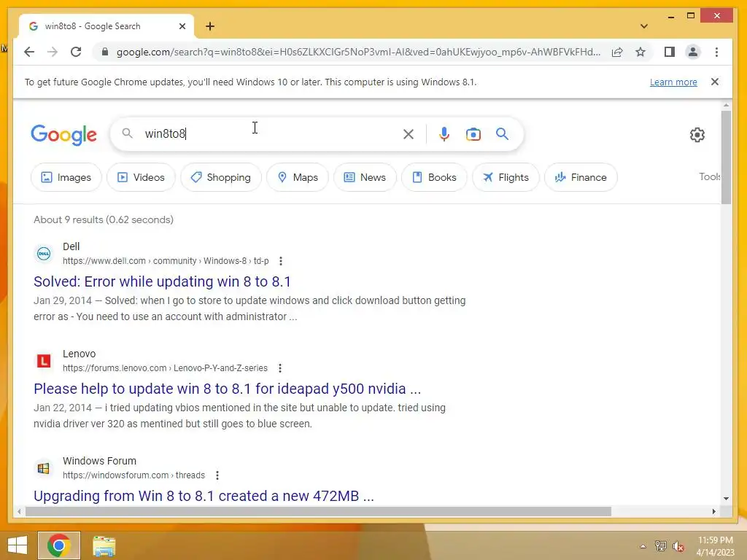Click the scroll down arrow
Viewport: 747px width, 560px height.
click(726, 499)
